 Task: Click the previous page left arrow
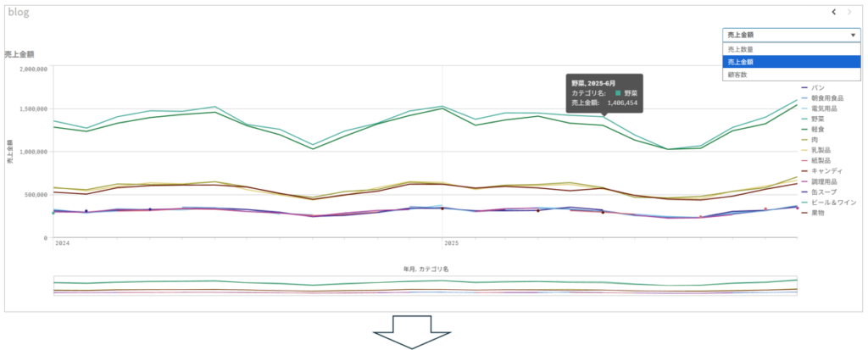click(x=834, y=12)
